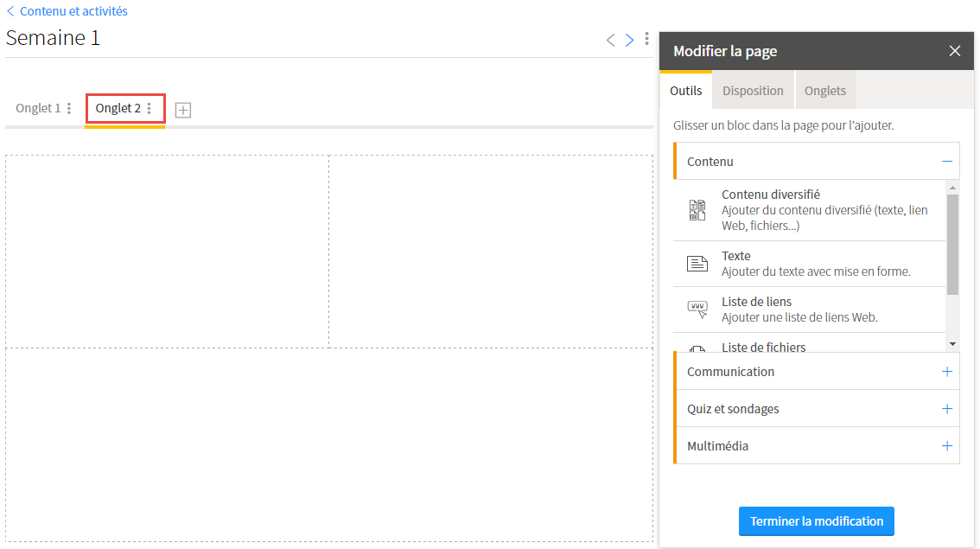The height and width of the screenshot is (549, 980).
Task: Click the scrollbar down arrow in Contenu list
Action: (952, 344)
